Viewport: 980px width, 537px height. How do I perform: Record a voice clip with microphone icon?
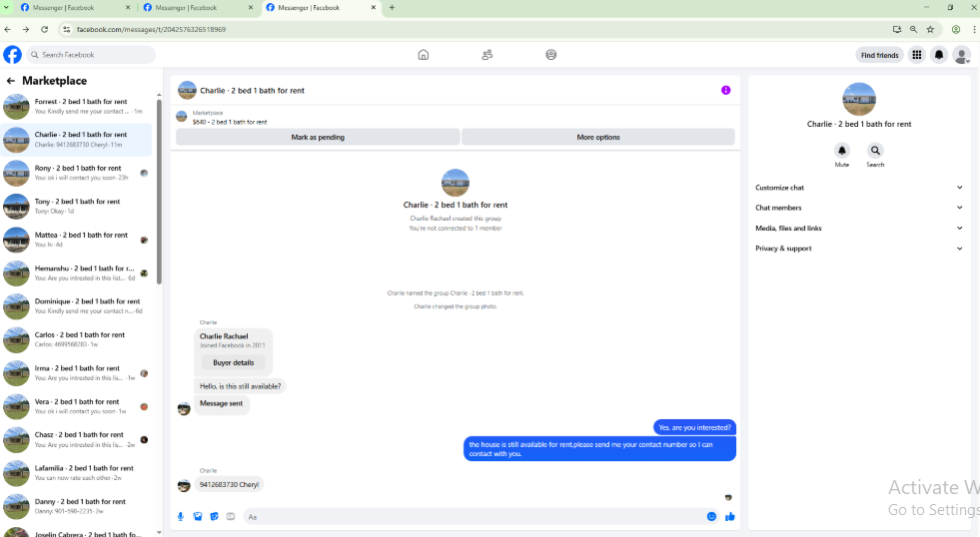click(x=181, y=516)
